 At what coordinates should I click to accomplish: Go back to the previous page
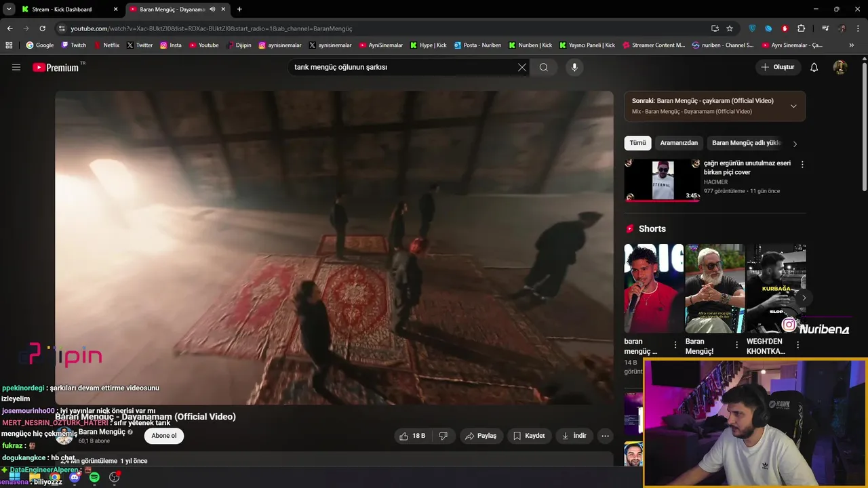(x=9, y=28)
